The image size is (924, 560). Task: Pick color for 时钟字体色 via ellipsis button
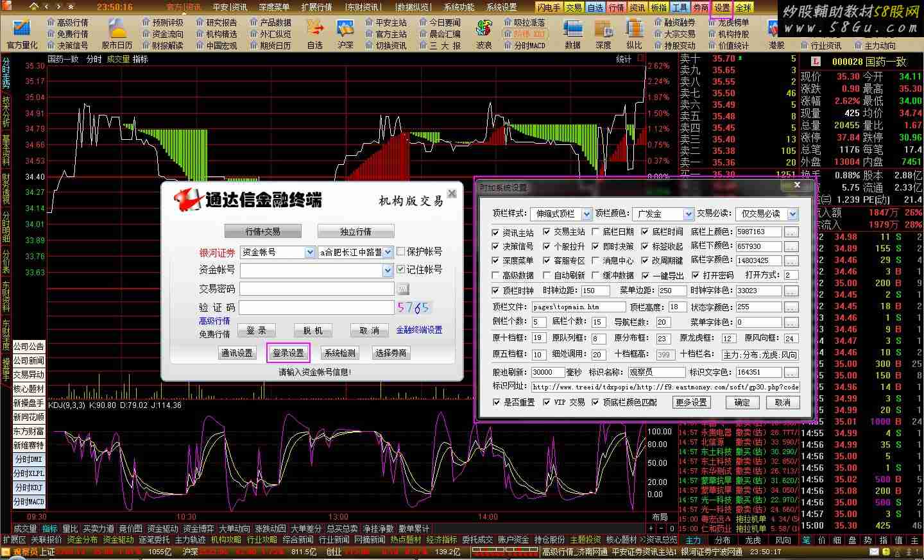click(791, 291)
